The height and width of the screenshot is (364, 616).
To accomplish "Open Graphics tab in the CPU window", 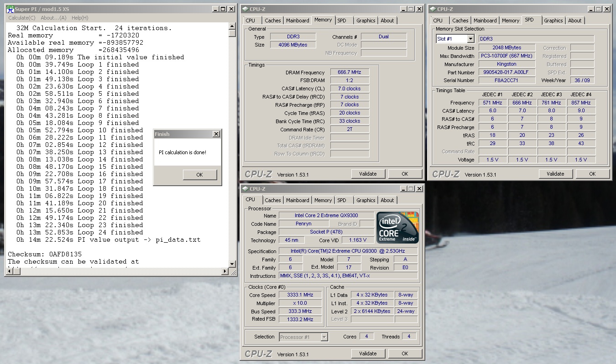I will click(x=366, y=200).
